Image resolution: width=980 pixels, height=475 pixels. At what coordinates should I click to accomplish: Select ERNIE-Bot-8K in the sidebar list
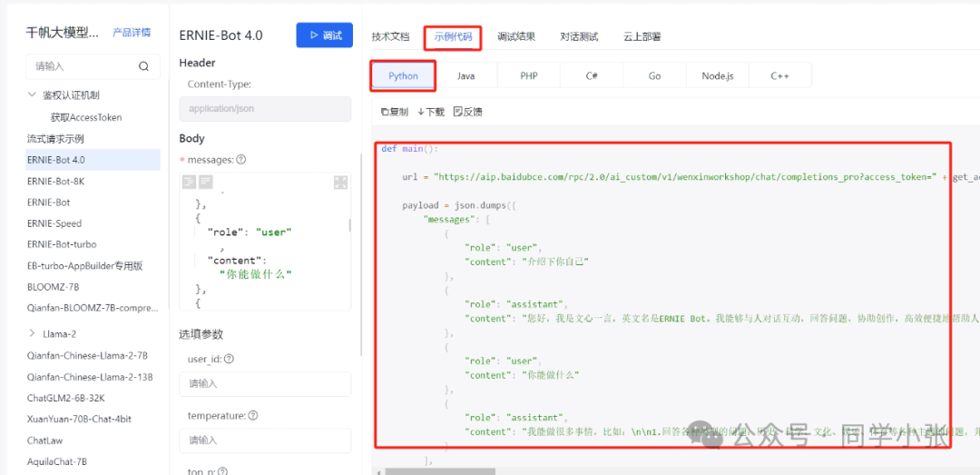(x=55, y=181)
